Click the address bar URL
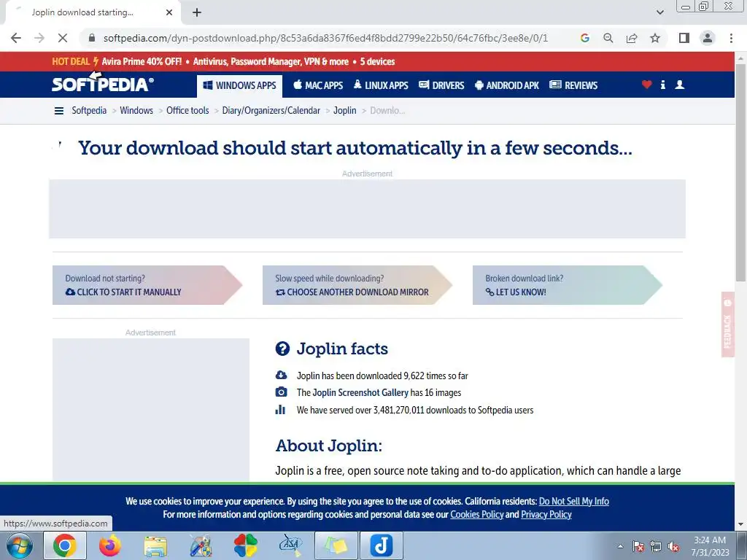 click(x=325, y=38)
